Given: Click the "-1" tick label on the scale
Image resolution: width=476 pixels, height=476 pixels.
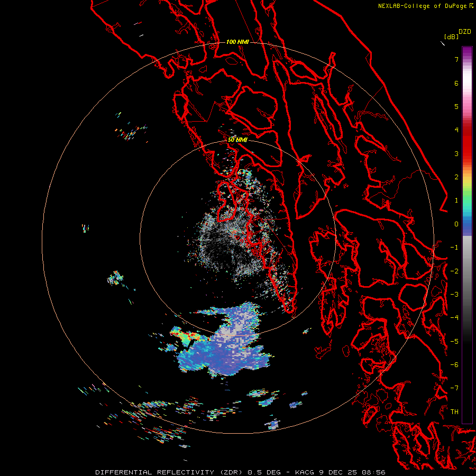Looking at the screenshot, I should point(454,248).
